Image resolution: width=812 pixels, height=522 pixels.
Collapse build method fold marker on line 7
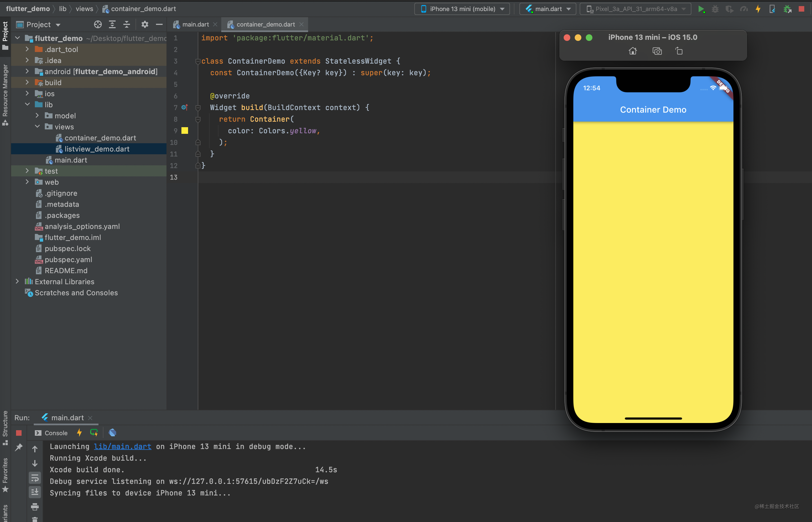pos(198,108)
